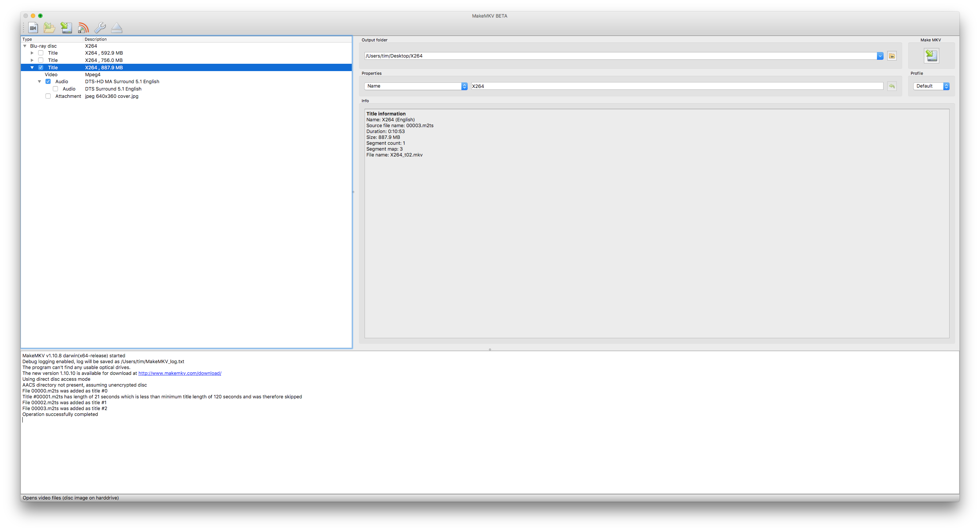Screen dimensions: 980x531
Task: Click the open disc folder toolbar icon
Action: (50, 28)
